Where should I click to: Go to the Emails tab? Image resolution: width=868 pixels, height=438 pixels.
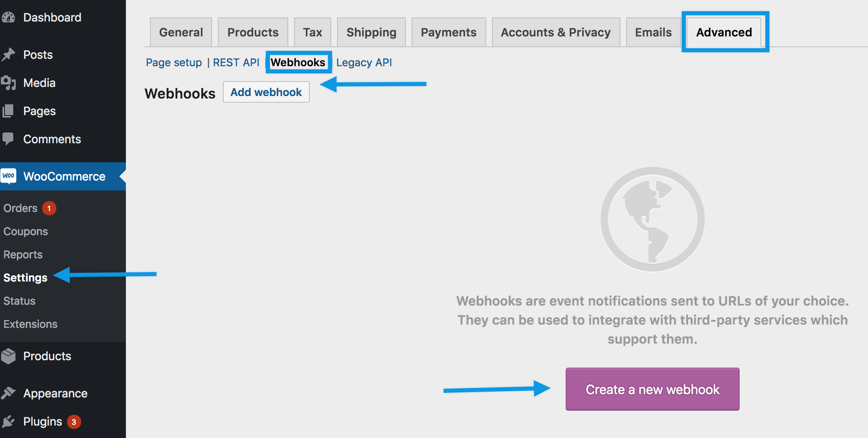[653, 32]
